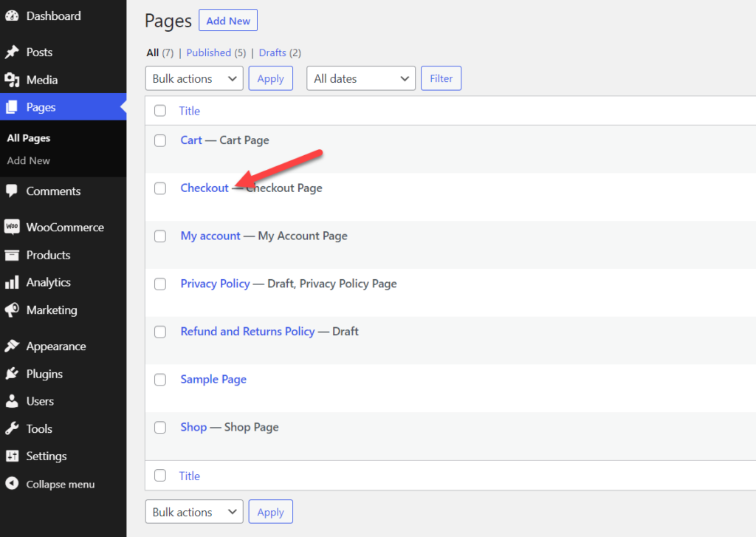Check the Cart page checkbox

coord(160,140)
